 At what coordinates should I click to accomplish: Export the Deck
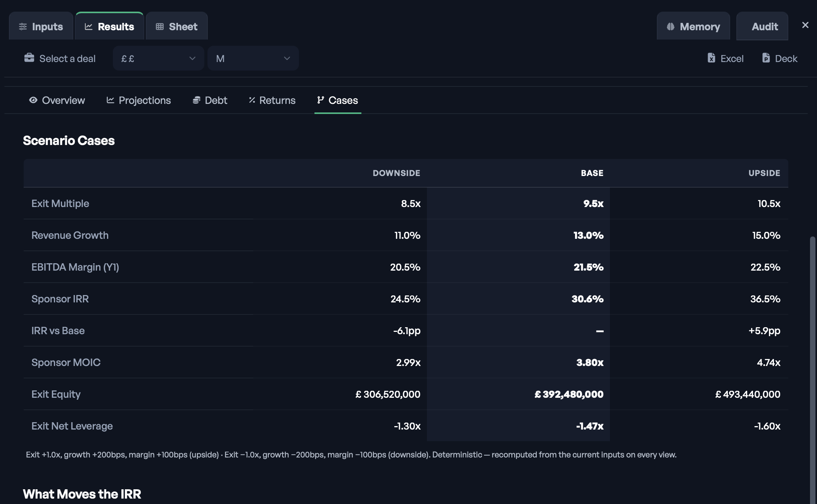point(780,58)
